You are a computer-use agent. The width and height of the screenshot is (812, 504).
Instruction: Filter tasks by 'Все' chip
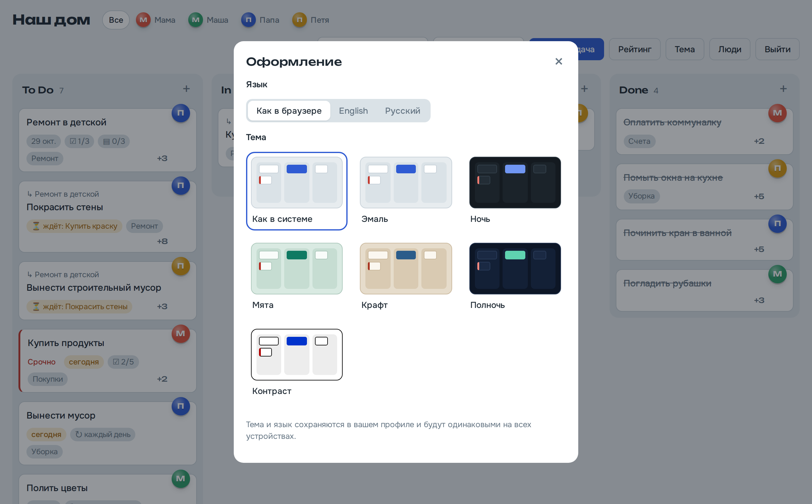(x=116, y=20)
